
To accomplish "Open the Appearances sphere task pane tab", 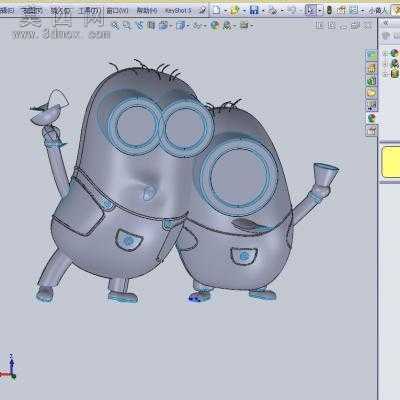I will coord(371,118).
